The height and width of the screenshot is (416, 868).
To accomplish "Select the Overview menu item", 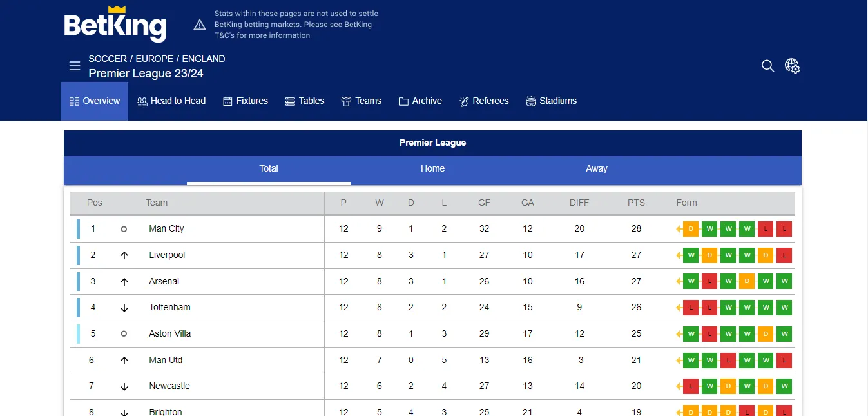I will tap(94, 101).
